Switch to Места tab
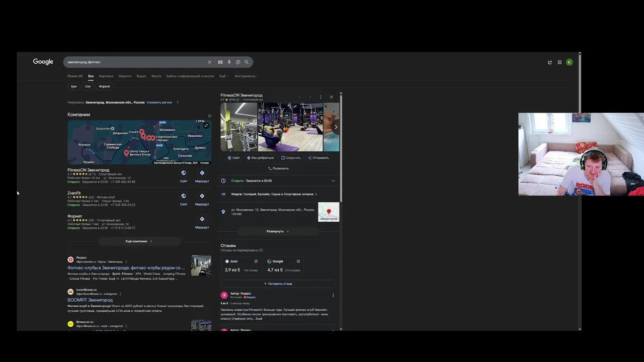The height and width of the screenshot is (362, 644). pos(156,76)
